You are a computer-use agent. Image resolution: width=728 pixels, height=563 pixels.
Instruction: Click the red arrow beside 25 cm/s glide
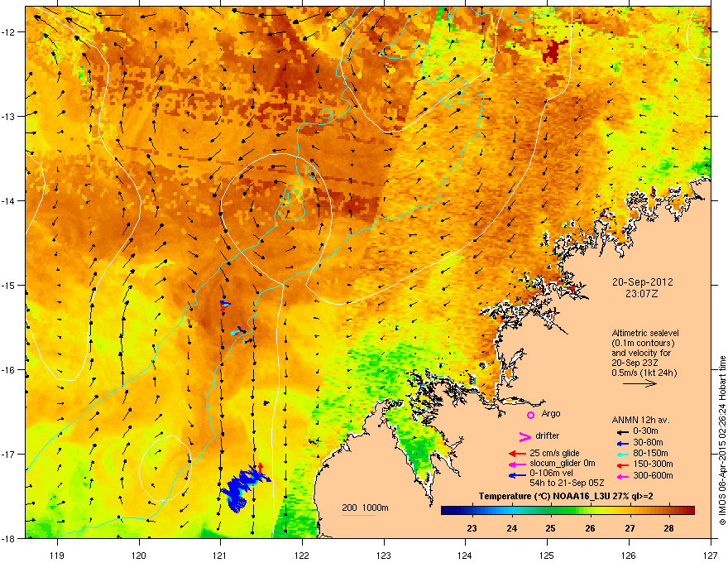pyautogui.click(x=517, y=454)
